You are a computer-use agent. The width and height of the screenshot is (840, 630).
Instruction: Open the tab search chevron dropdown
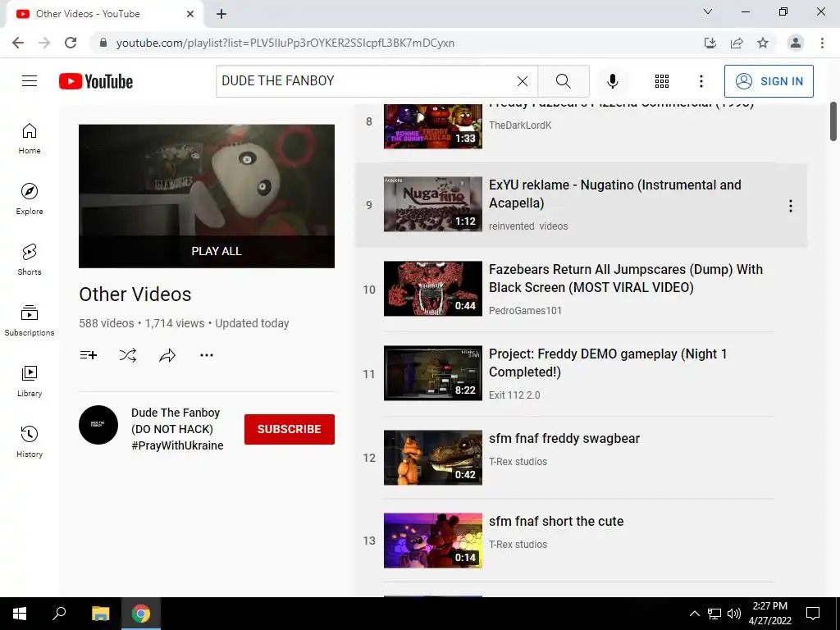tap(708, 11)
